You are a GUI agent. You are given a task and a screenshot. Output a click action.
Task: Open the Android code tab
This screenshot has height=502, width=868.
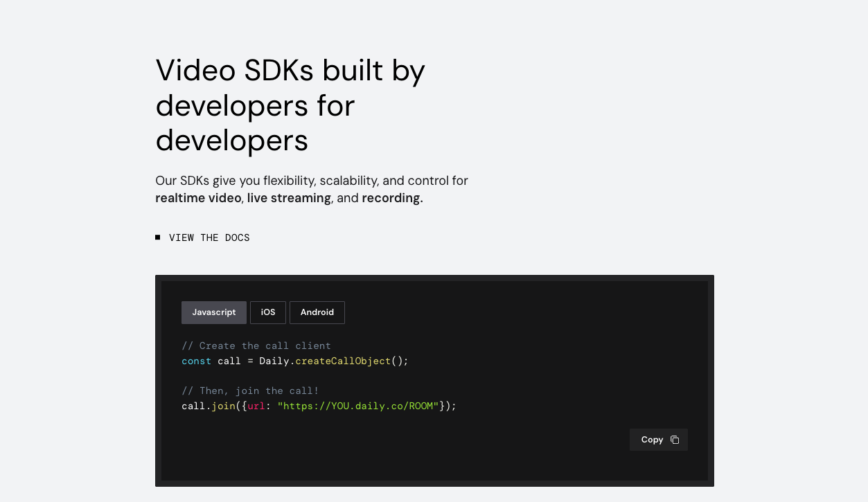[317, 312]
